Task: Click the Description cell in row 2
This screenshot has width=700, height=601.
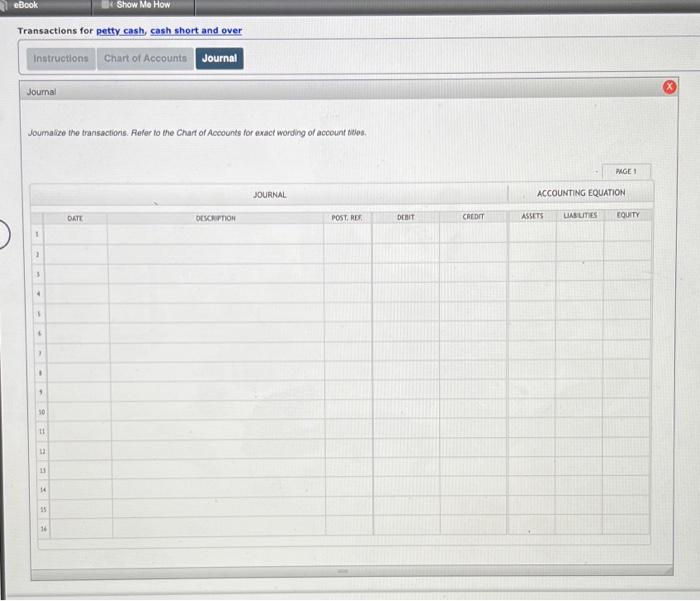Action: click(x=216, y=255)
